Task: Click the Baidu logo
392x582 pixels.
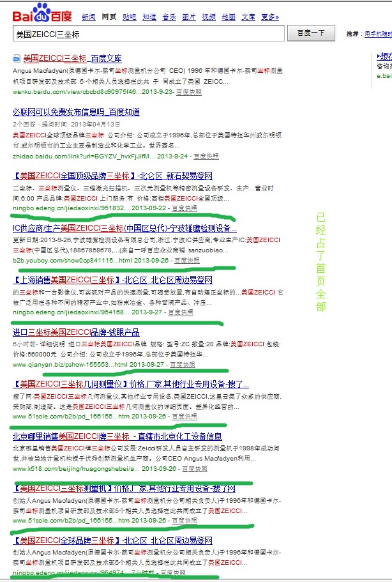Action: (x=42, y=13)
